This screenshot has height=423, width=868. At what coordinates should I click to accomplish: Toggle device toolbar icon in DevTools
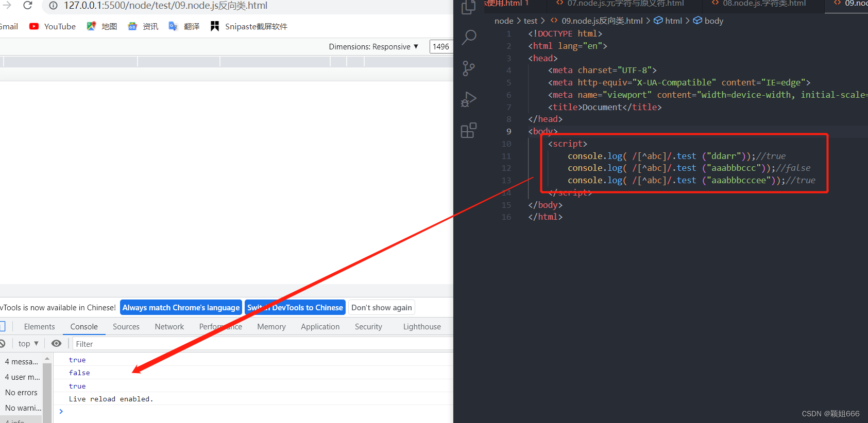[x=3, y=326]
